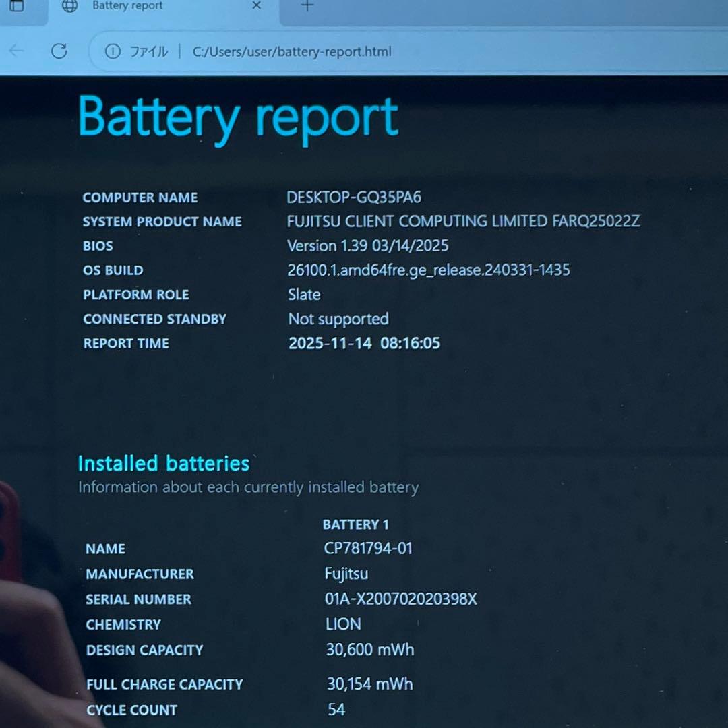
Task: Open the tab actions icon at top-left
Action: tap(17, 5)
